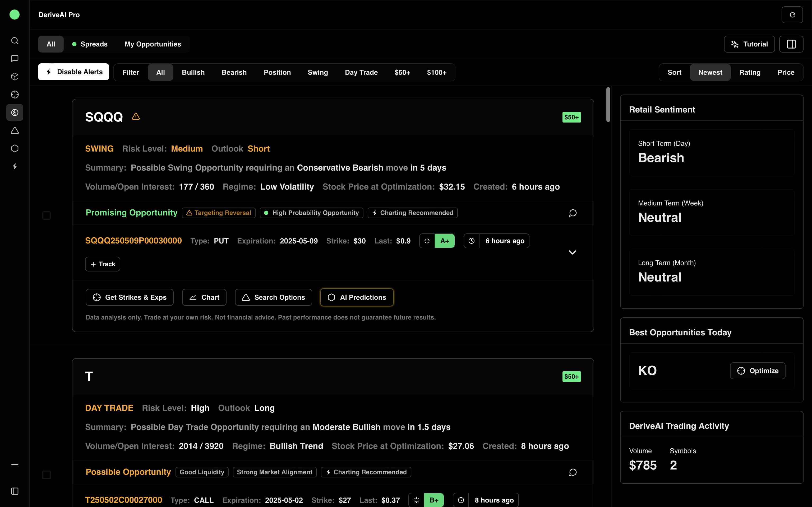This screenshot has width=812, height=507.
Task: Check the checkbox beside T card
Action: pos(47,475)
